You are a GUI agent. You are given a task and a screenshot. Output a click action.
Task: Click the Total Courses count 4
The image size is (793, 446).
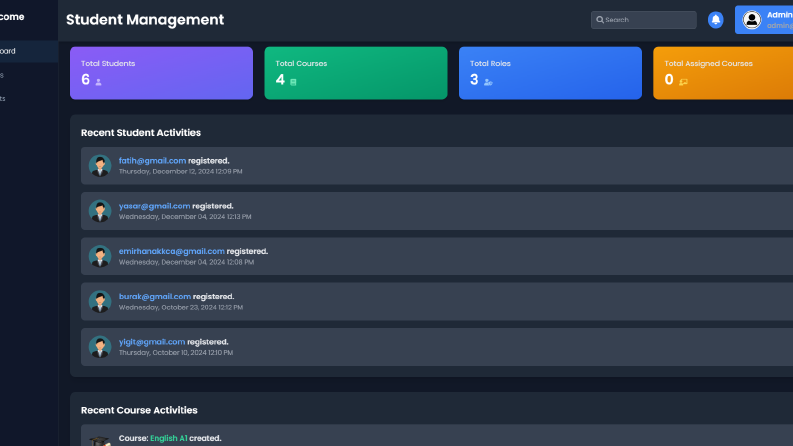(x=280, y=79)
